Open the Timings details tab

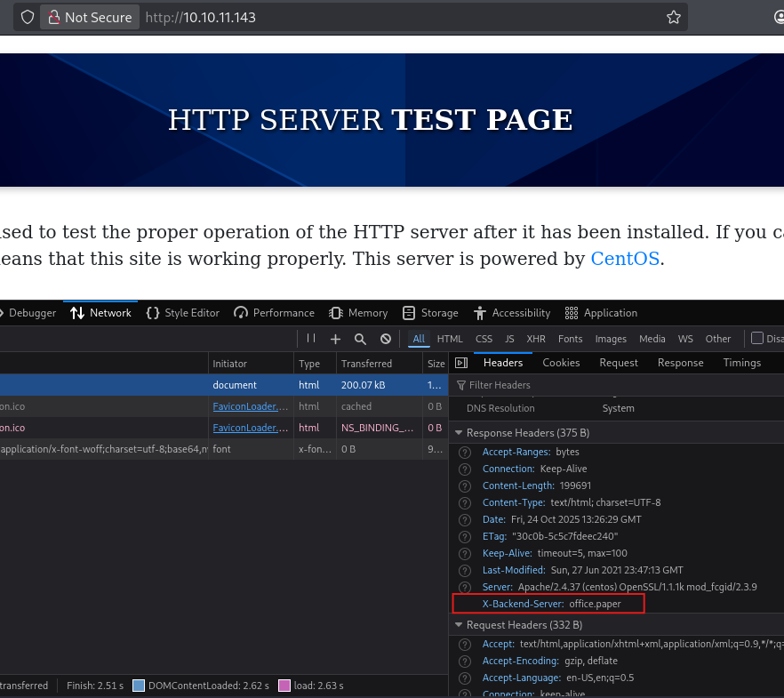pyautogui.click(x=742, y=363)
